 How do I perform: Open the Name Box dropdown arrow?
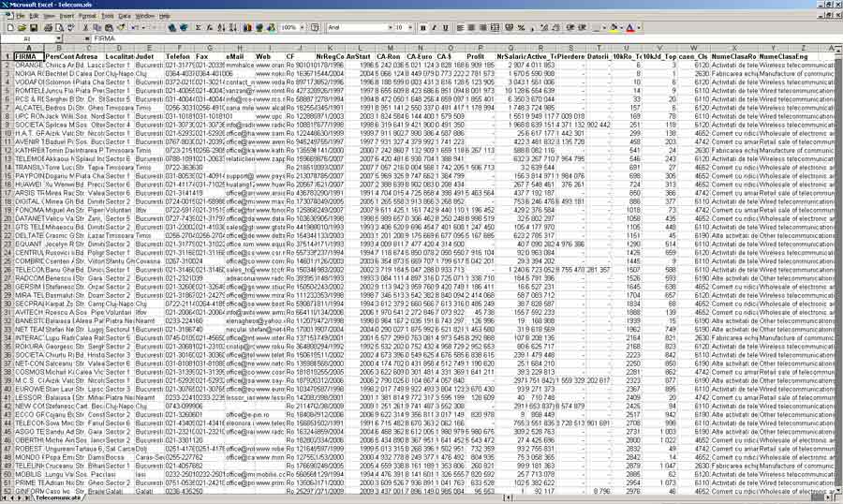pos(60,39)
